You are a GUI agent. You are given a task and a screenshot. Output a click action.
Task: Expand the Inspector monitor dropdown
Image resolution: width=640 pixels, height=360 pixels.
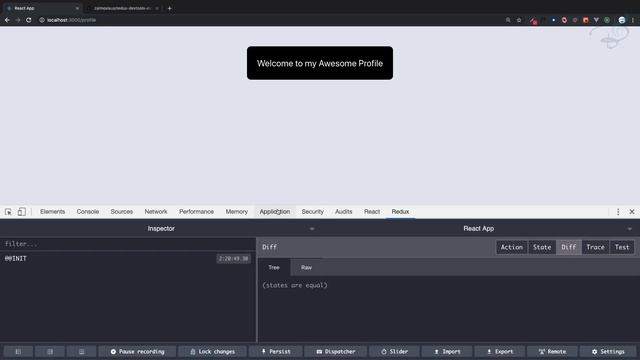312,229
